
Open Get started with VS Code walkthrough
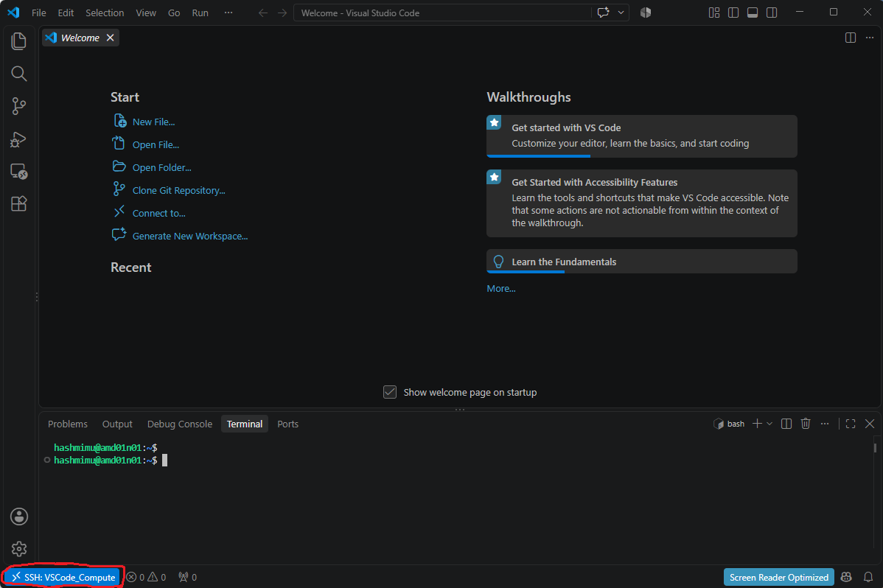[641, 136]
